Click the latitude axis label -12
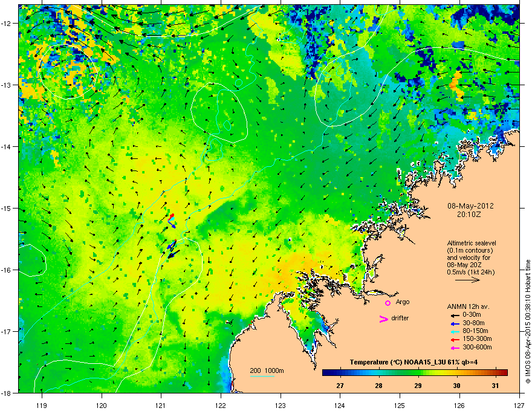Image resolution: width=532 pixels, height=411 pixels. point(6,23)
